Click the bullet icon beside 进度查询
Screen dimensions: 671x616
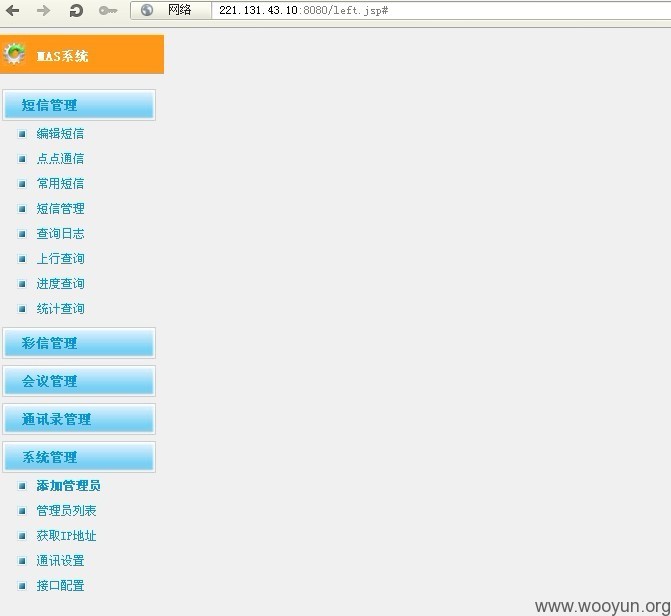(x=22, y=284)
